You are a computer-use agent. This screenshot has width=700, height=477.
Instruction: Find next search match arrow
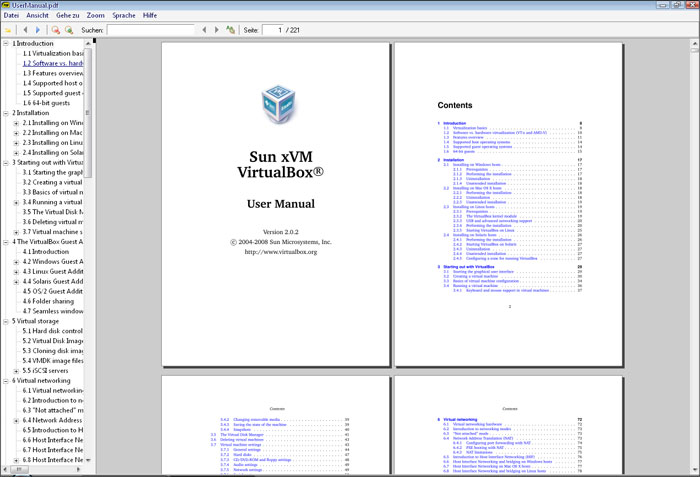(x=217, y=30)
